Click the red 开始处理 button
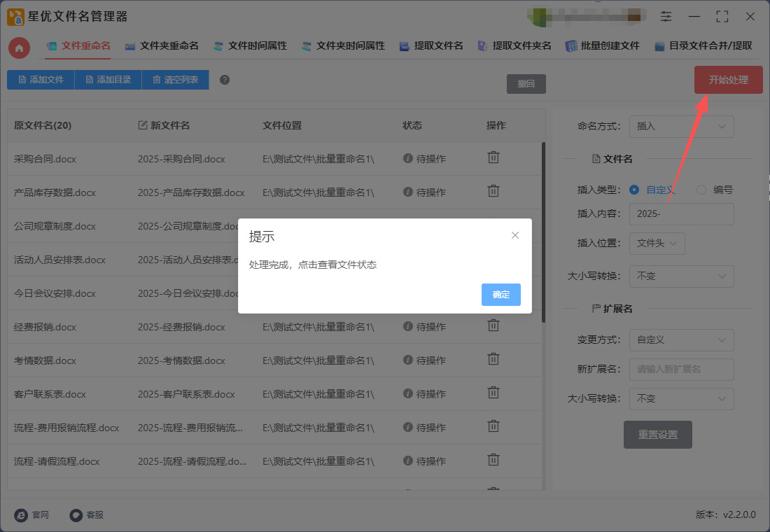This screenshot has height=532, width=770. click(x=728, y=80)
